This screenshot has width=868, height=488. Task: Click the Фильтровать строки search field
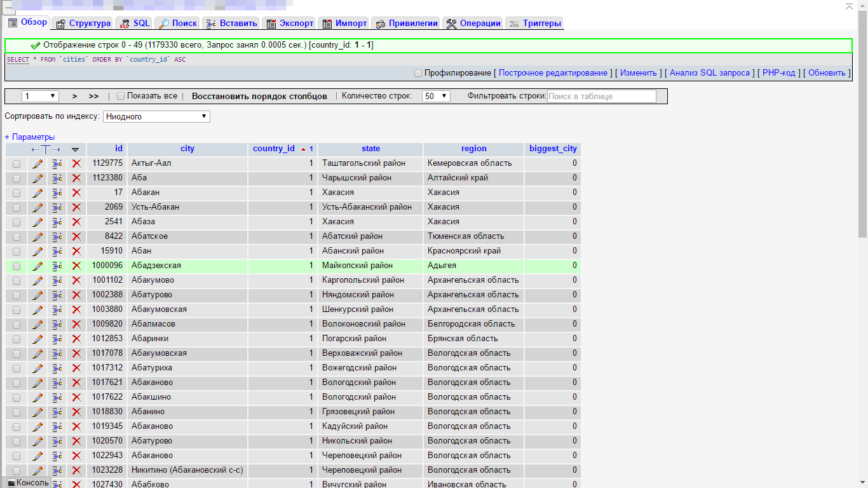[601, 96]
